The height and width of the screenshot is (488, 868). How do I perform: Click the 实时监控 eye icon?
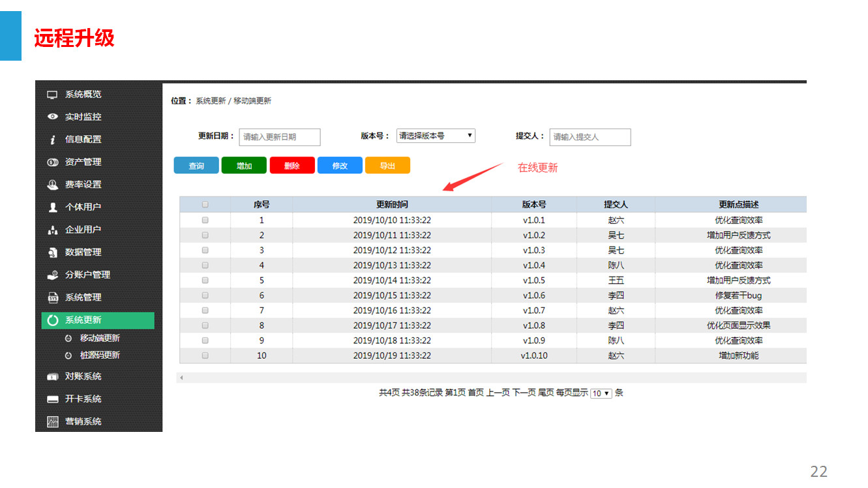point(53,117)
